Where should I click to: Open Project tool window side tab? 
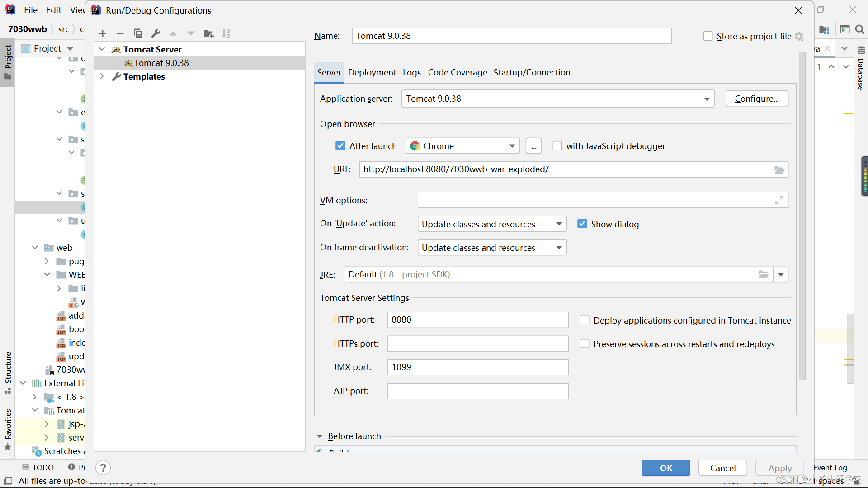8,62
